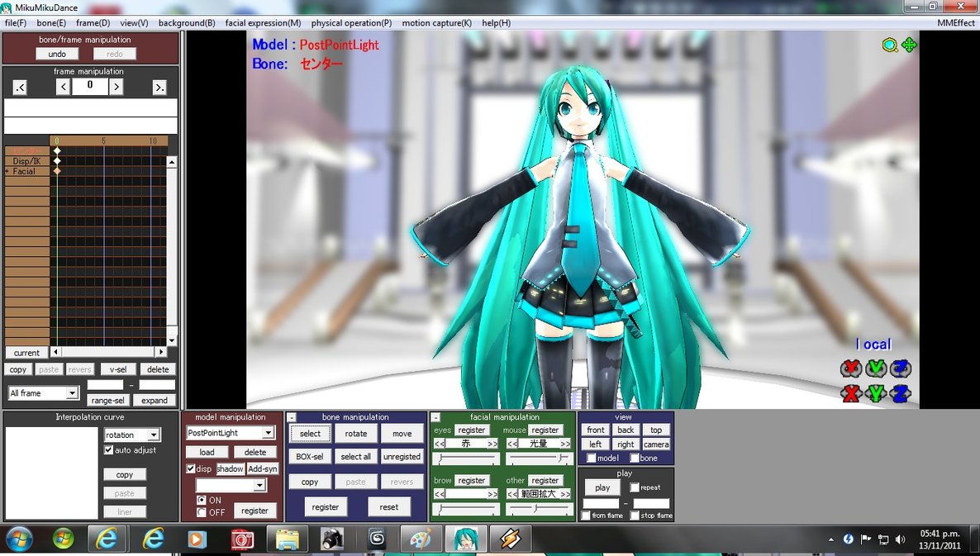Uncheck the disp checkbox in model manipulation

point(193,468)
